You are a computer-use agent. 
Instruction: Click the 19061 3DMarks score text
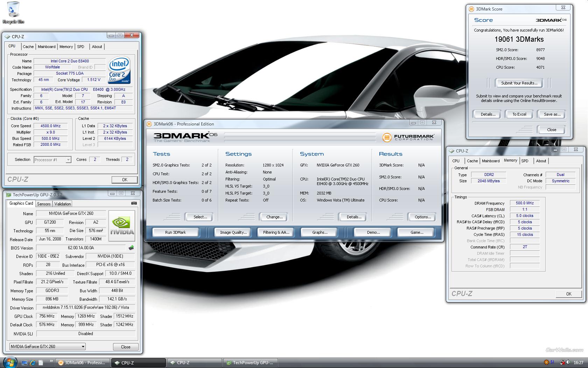(x=519, y=39)
